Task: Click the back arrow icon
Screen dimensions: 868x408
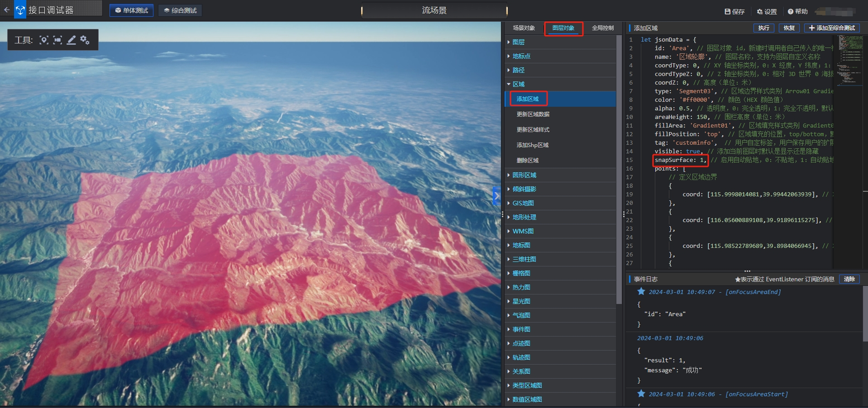Action: pos(6,9)
